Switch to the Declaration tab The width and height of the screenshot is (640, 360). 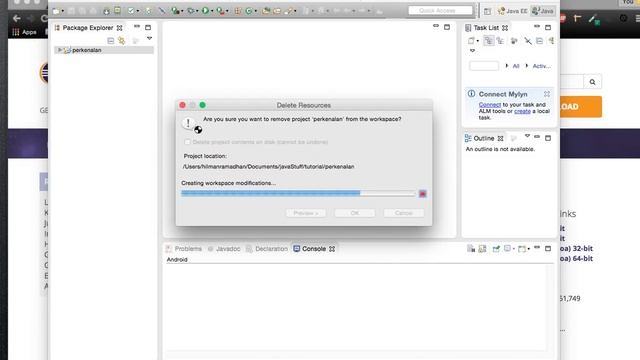tap(267, 249)
